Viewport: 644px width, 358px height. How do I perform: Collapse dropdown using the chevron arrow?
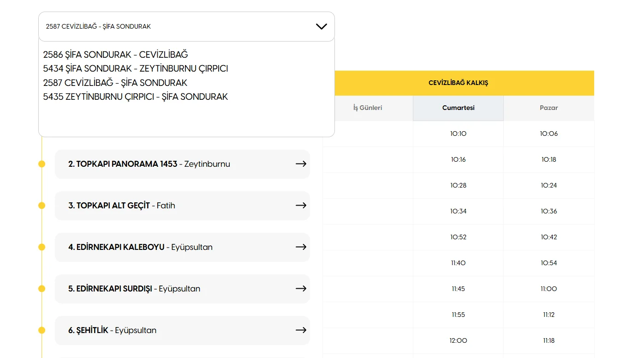(x=321, y=27)
